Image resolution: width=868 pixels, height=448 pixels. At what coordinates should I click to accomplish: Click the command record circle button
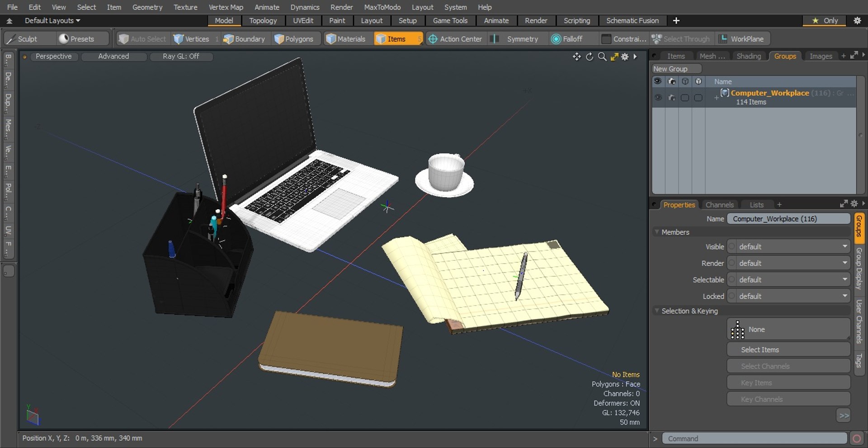point(856,439)
